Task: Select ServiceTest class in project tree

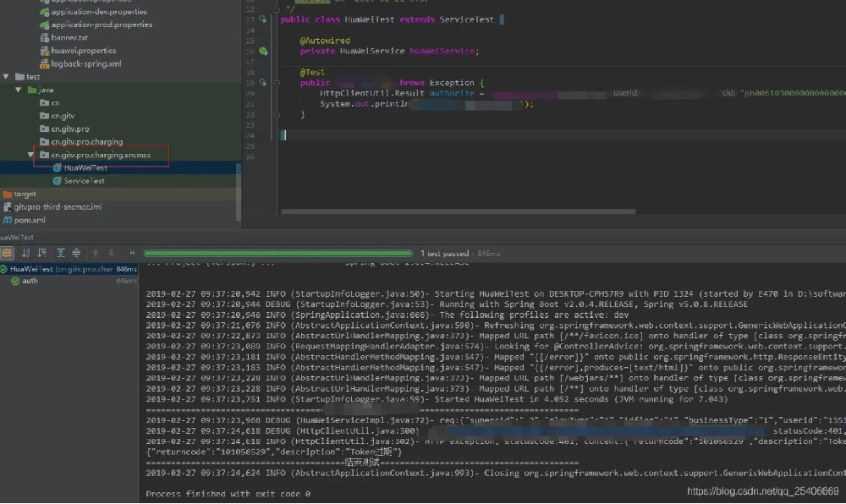Action: (84, 181)
